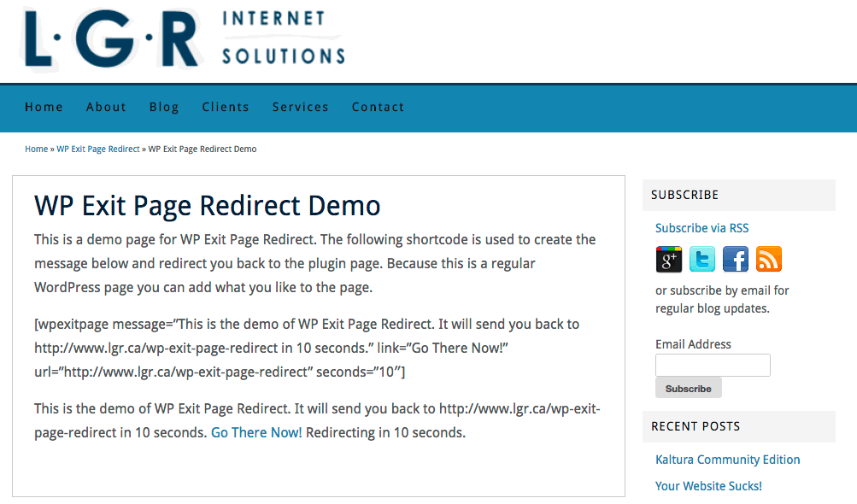This screenshot has width=857, height=504.
Task: Focus the Email Address input field
Action: (713, 366)
